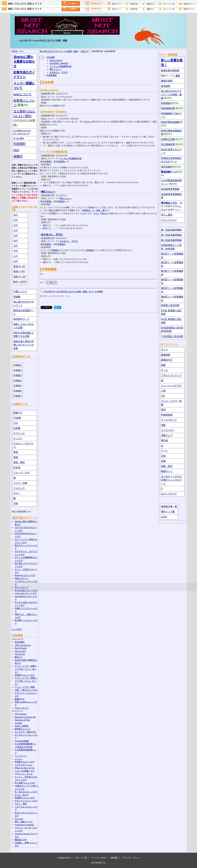
Task: Click もっと見る under recently created pages
Action: [17, 629]
